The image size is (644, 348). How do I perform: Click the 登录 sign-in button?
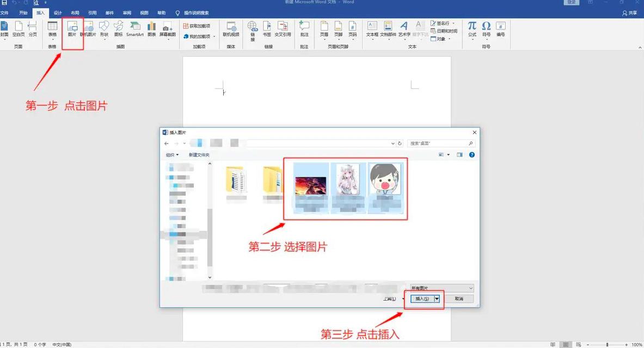pyautogui.click(x=571, y=3)
